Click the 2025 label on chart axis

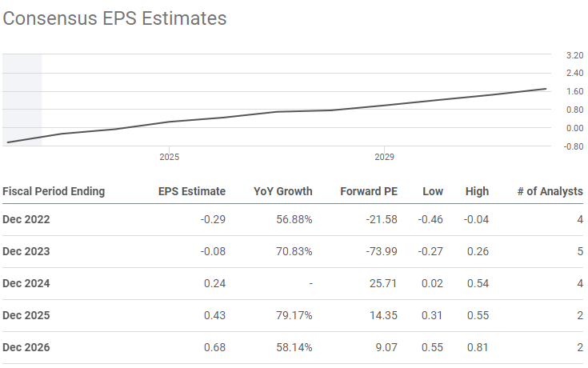click(x=169, y=158)
